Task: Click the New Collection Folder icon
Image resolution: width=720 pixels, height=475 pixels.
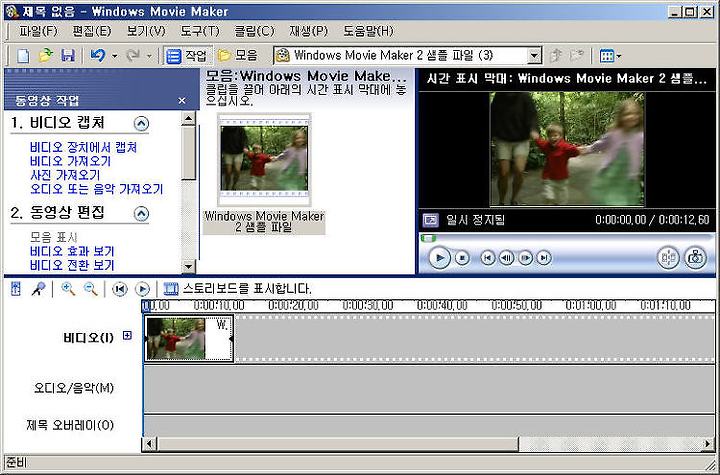Action: 576,56
